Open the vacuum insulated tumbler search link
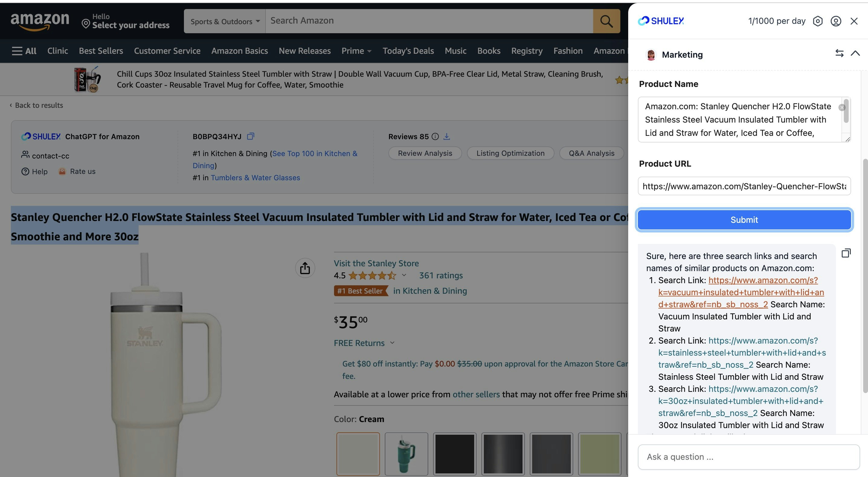This screenshot has height=477, width=868. (x=741, y=292)
